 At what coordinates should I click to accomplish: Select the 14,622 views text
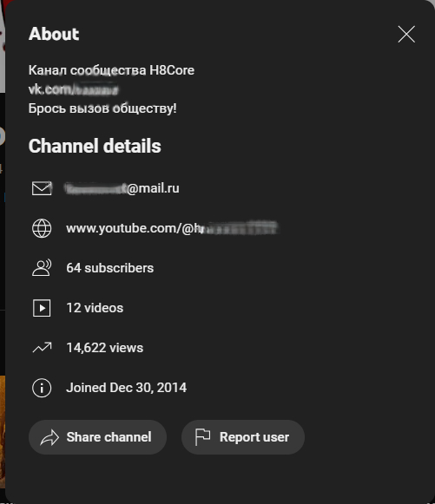click(x=105, y=348)
